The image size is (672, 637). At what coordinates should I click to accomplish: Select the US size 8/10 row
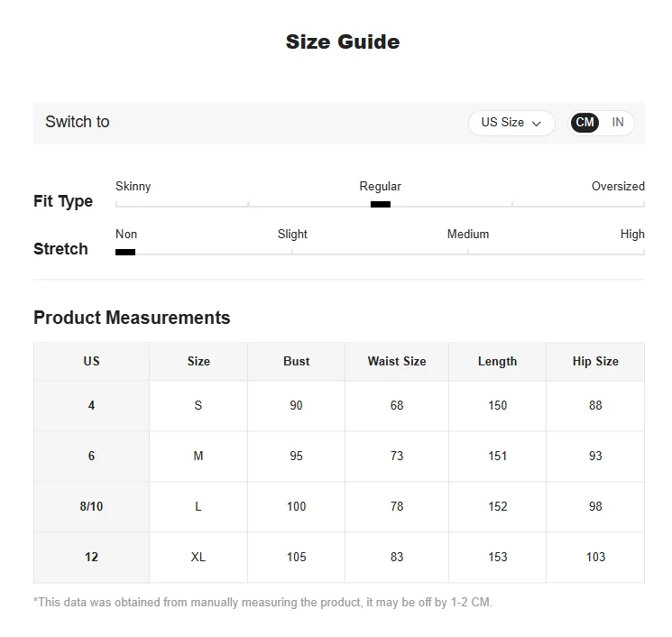click(91, 507)
